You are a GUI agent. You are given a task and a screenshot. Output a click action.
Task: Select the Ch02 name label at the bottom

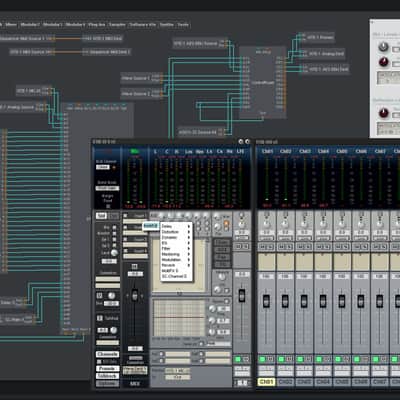pos(285,382)
